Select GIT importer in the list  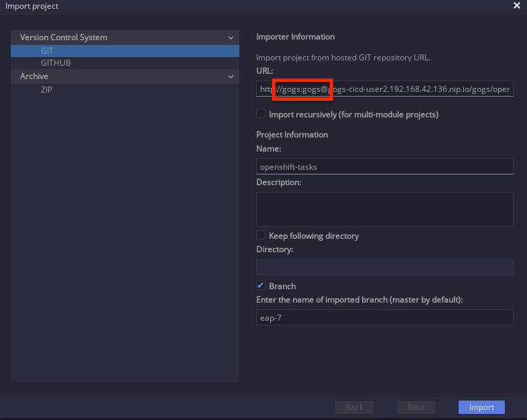(125, 51)
